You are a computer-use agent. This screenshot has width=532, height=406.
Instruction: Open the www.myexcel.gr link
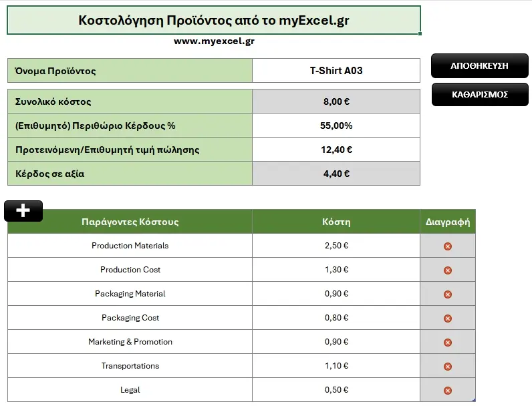[x=214, y=41]
